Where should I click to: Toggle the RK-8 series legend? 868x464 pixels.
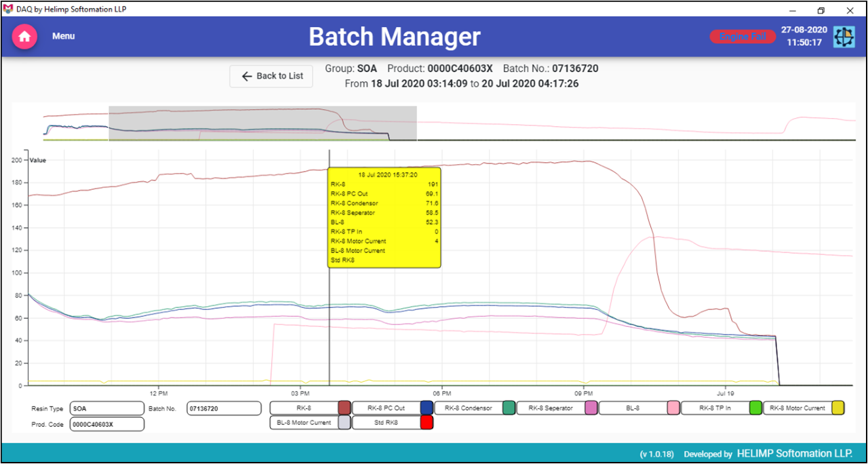[304, 408]
